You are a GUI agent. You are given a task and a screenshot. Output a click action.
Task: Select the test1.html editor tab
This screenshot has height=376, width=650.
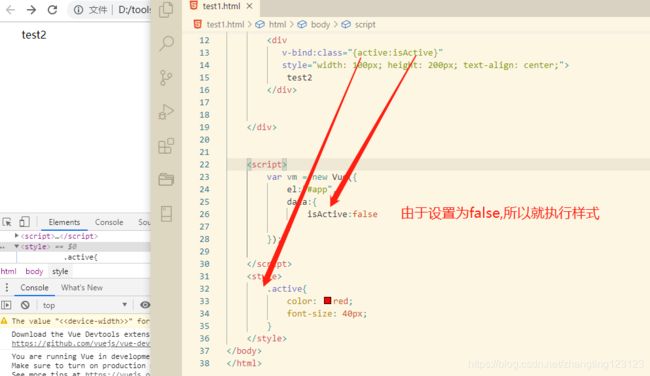point(221,6)
